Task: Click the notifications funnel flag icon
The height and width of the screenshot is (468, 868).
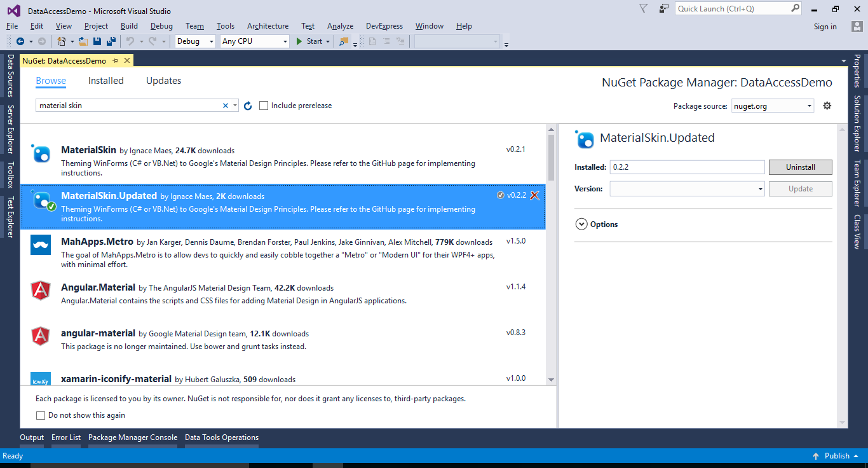Action: 643,8
